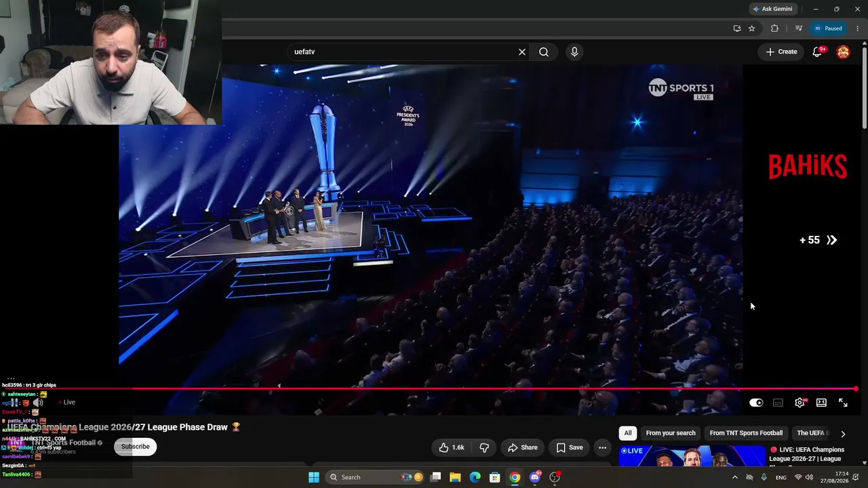Like the video with 1.6k likes

451,447
